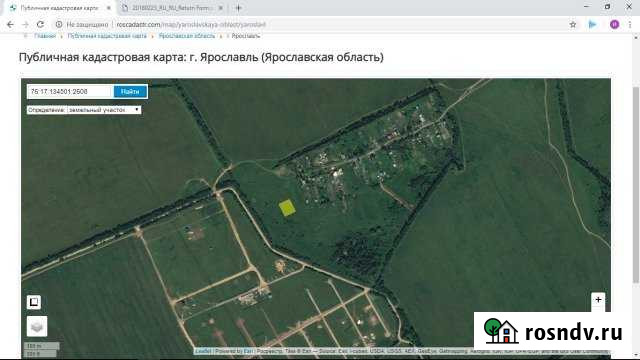Click the Найти search button
Viewport: 640px width, 360px height.
coord(130,91)
